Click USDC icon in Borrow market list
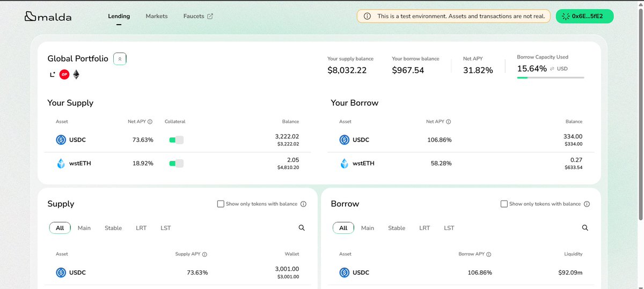The width and height of the screenshot is (644, 289). (345, 272)
